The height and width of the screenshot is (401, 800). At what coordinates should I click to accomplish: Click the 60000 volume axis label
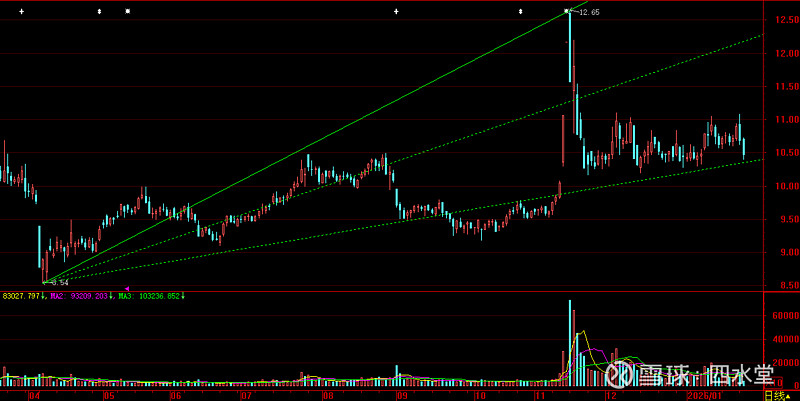[x=787, y=316]
